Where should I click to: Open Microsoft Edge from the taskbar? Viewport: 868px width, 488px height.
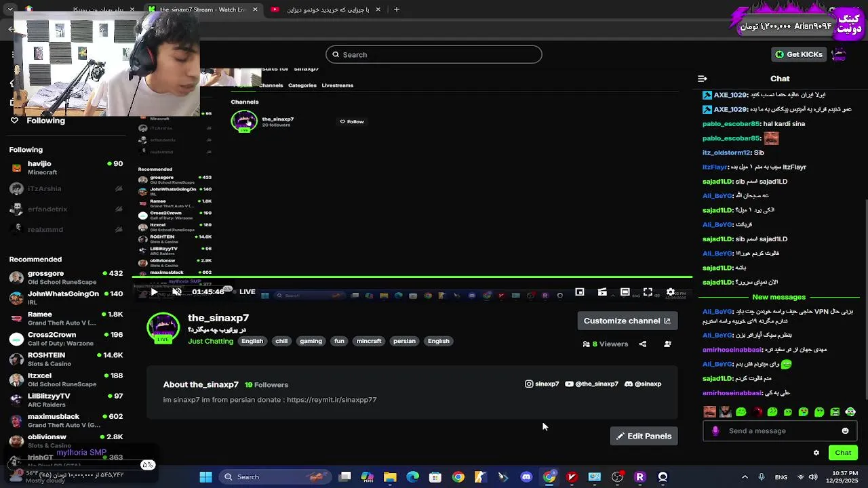pyautogui.click(x=412, y=476)
